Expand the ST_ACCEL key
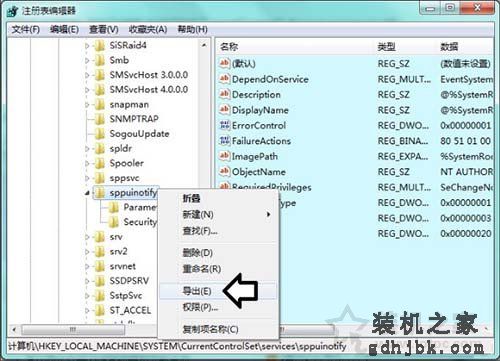500x361 pixels. pyautogui.click(x=87, y=311)
